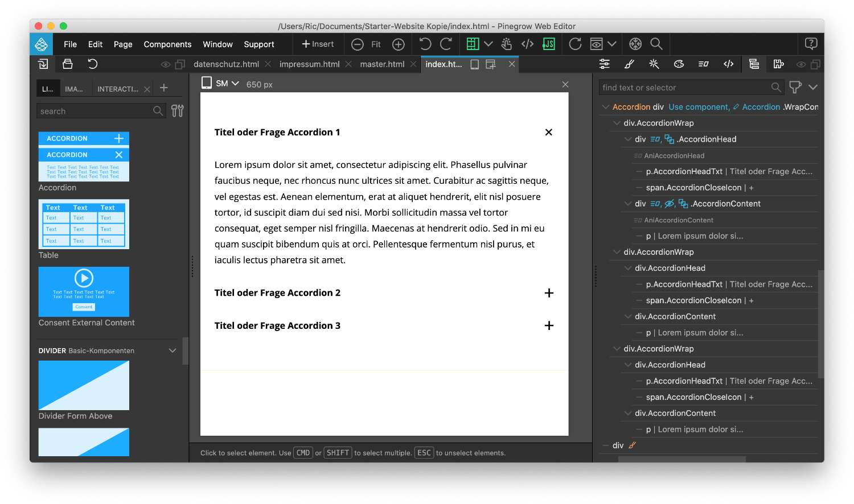Click the zoom in plus icon
Screen dimensions: 854x504
[x=399, y=44]
